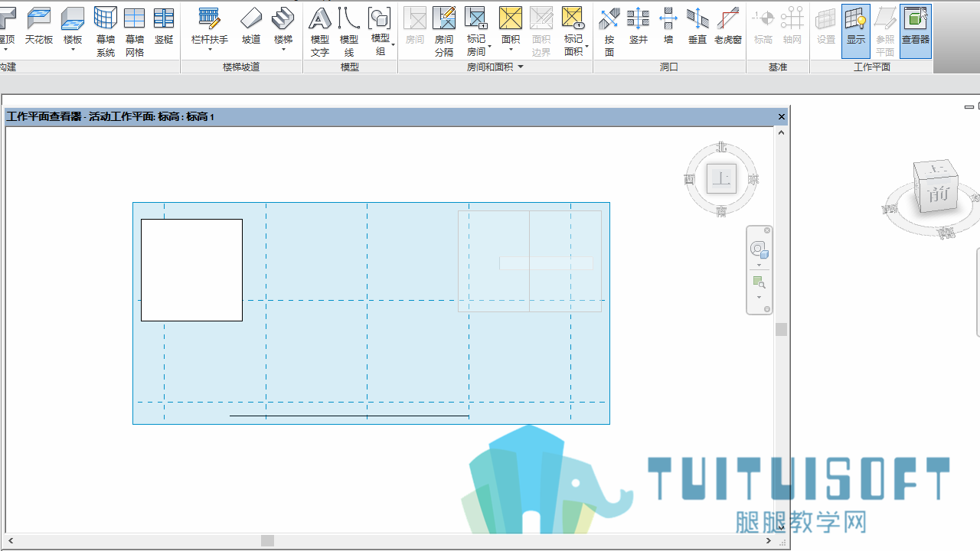Open the navigation wheel in the viewer nav bar

[x=758, y=249]
